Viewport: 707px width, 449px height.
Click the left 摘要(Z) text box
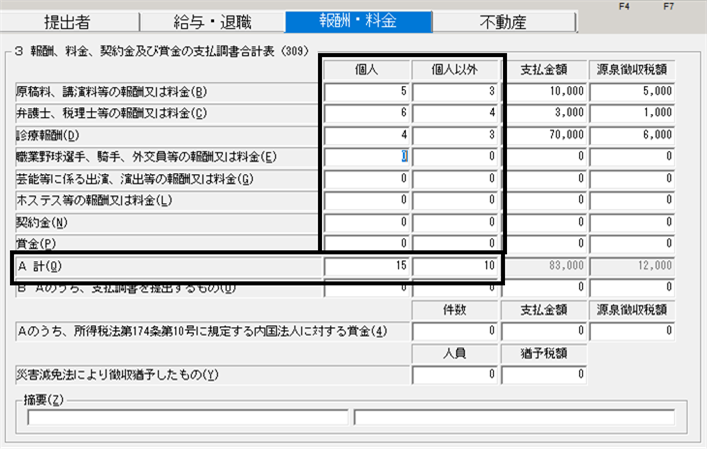click(188, 417)
